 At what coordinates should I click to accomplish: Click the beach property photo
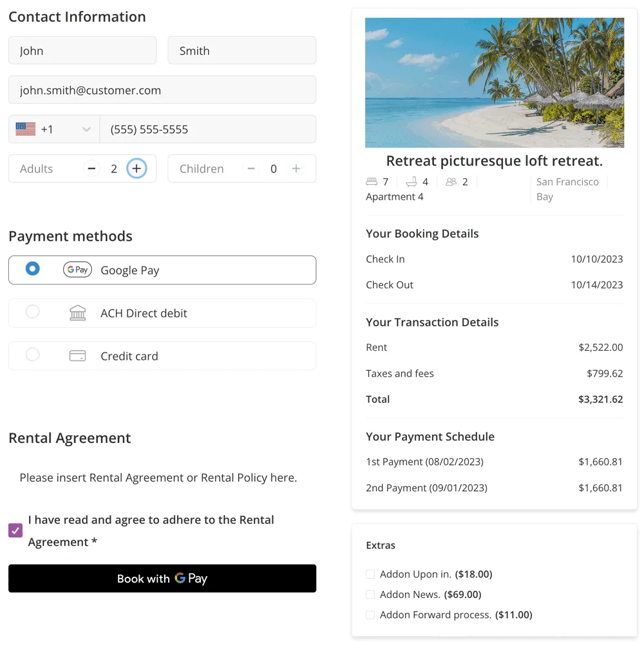tap(494, 82)
